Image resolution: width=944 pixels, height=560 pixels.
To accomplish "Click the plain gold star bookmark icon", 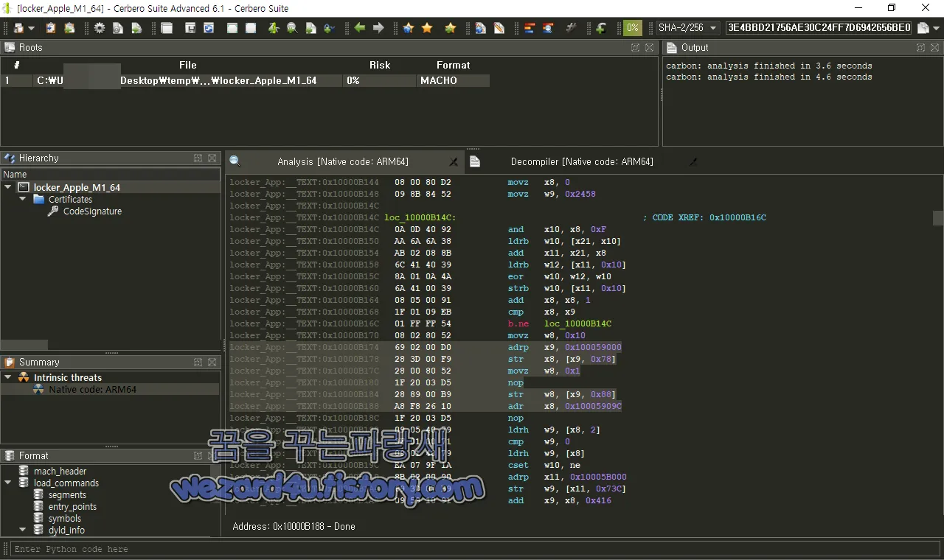I will pos(427,28).
